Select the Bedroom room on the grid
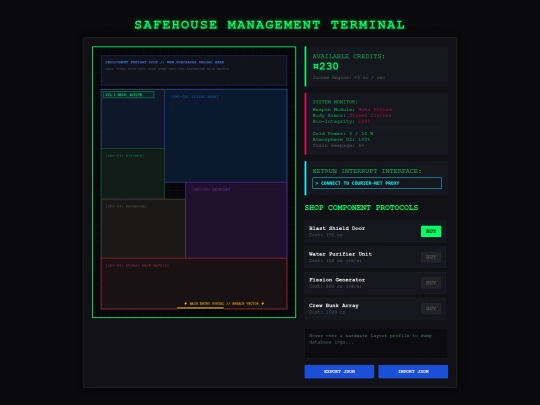The width and height of the screenshot is (540, 405). click(236, 220)
